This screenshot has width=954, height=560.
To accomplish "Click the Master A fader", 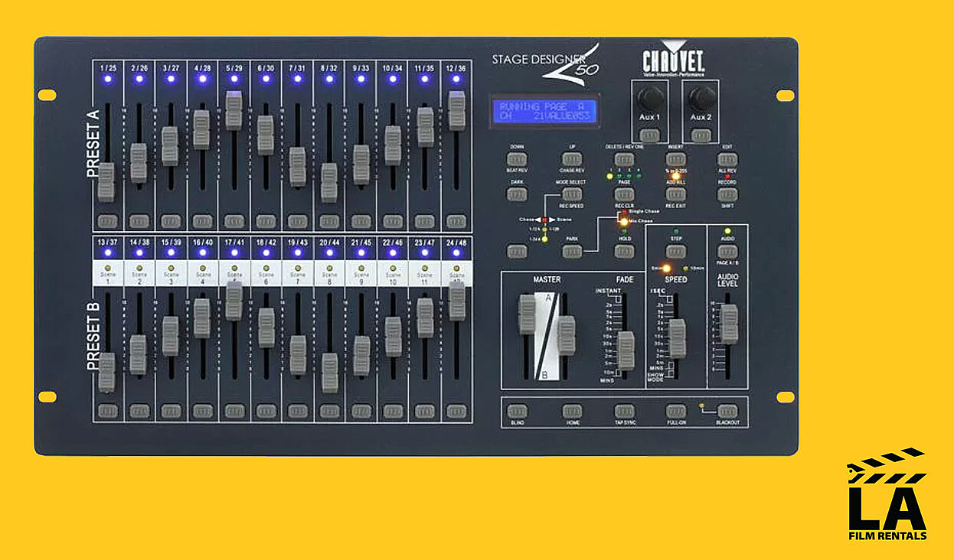I will point(527,314).
